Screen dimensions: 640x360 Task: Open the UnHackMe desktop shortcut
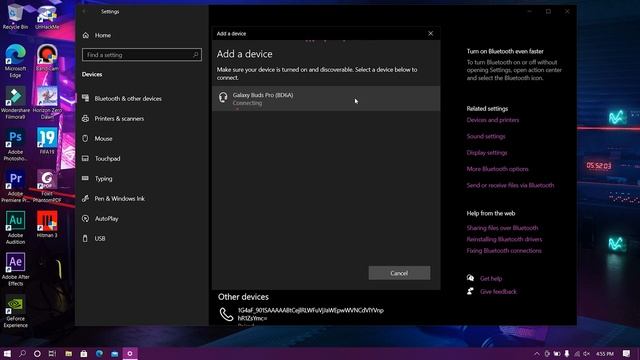[x=47, y=16]
